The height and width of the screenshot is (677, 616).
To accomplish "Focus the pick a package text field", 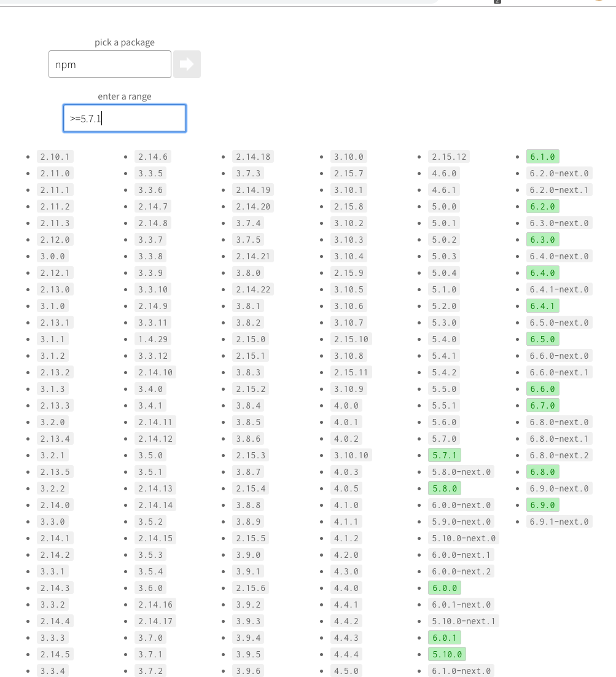I will pos(109,64).
